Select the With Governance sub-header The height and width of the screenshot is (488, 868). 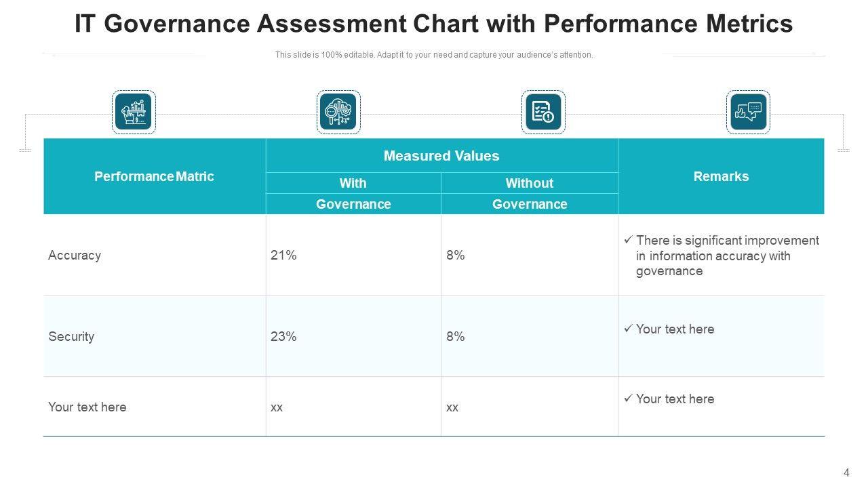tap(353, 193)
